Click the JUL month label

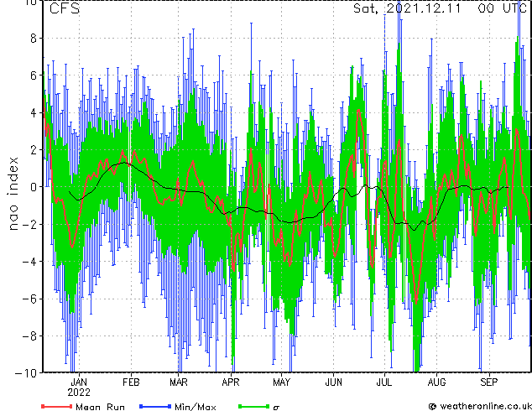click(384, 382)
